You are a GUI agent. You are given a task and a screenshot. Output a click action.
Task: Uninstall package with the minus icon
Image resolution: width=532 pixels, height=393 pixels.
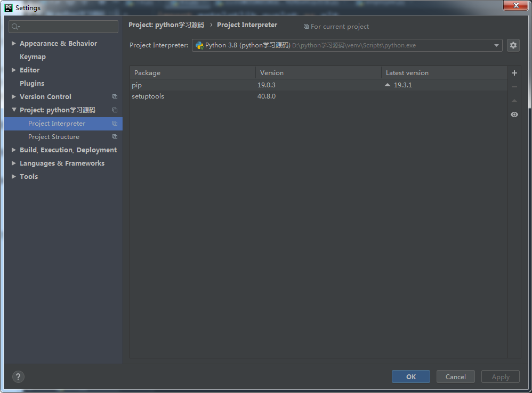514,87
